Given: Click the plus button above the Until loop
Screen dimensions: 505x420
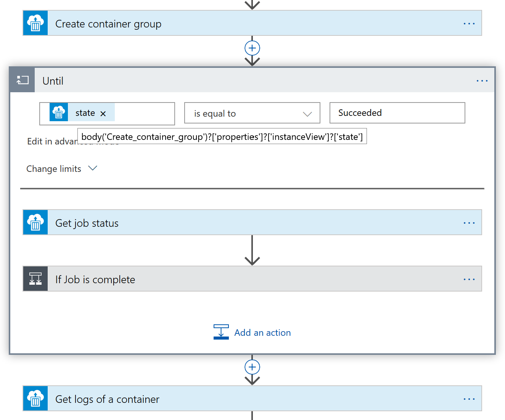Looking at the screenshot, I should click(252, 48).
